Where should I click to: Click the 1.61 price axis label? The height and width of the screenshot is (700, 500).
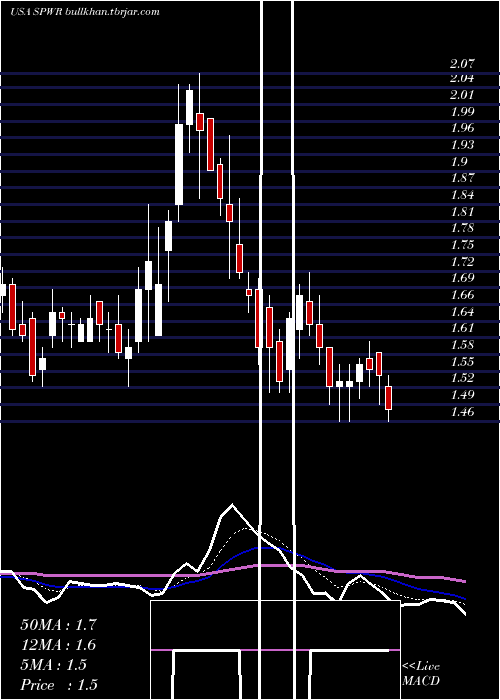(x=462, y=328)
